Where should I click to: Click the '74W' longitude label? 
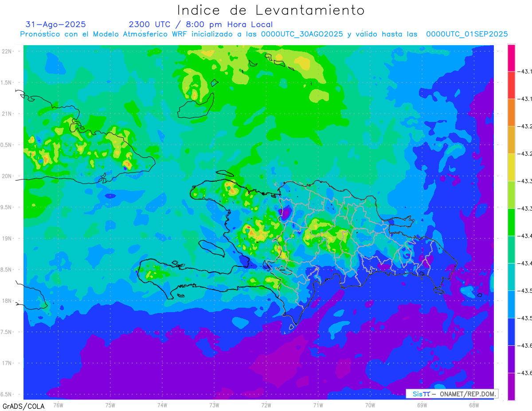click(x=162, y=405)
